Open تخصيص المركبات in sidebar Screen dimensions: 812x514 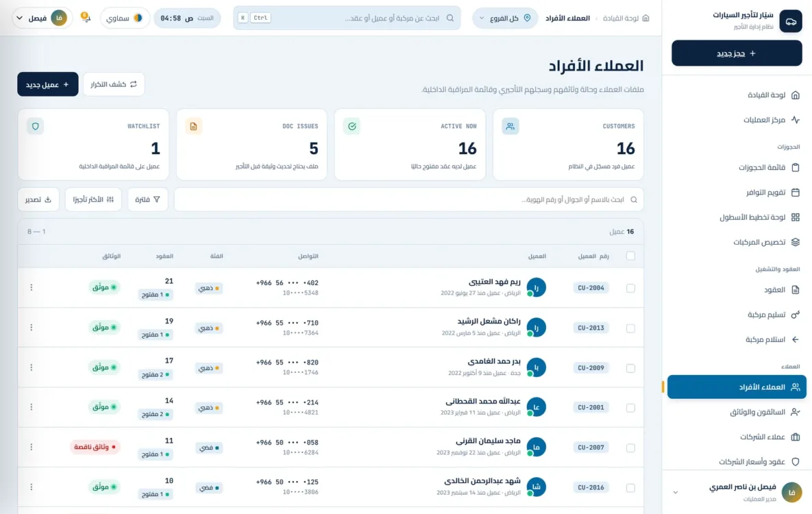click(x=737, y=242)
